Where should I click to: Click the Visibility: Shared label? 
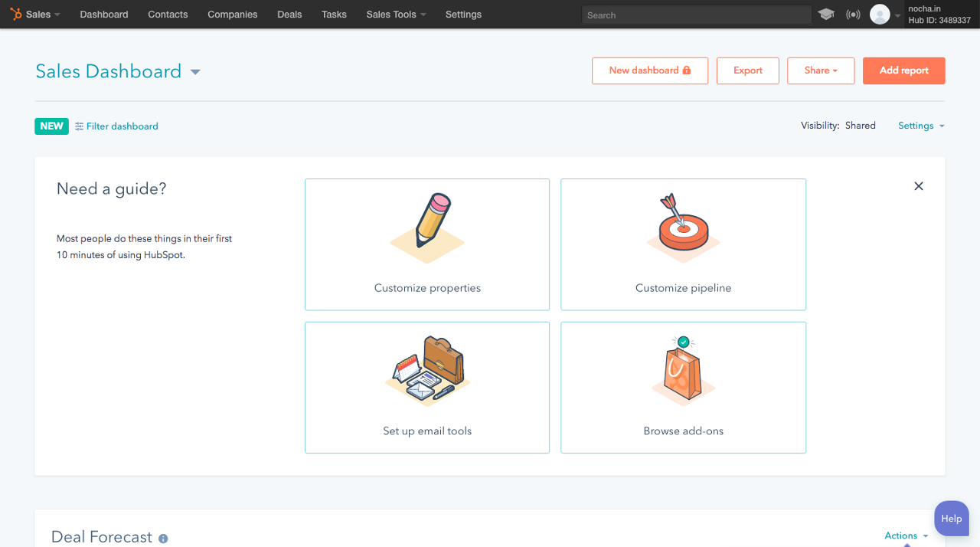[x=838, y=126]
